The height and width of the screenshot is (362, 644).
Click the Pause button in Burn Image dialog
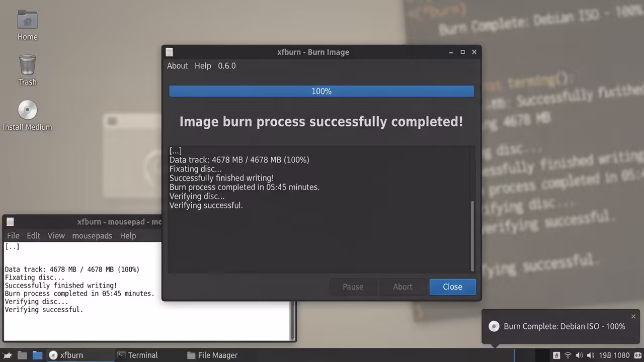click(353, 287)
